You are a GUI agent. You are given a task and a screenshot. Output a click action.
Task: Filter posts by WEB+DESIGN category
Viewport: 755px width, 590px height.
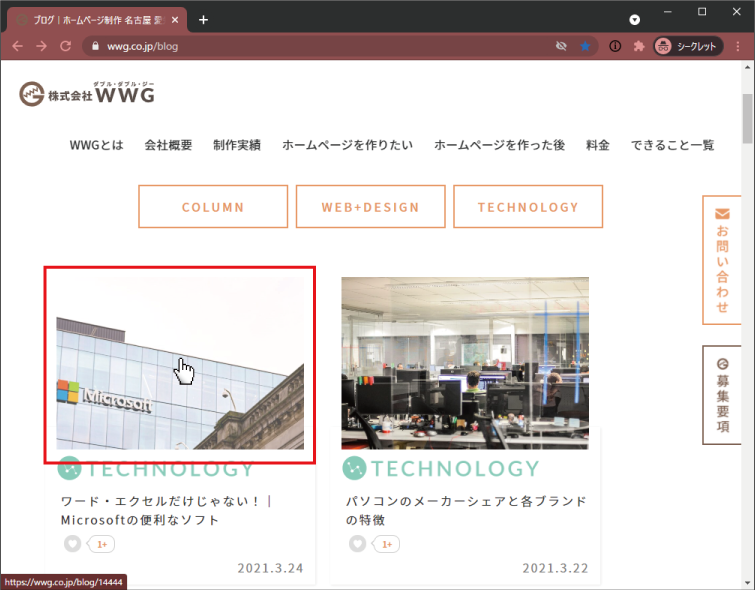tap(371, 207)
